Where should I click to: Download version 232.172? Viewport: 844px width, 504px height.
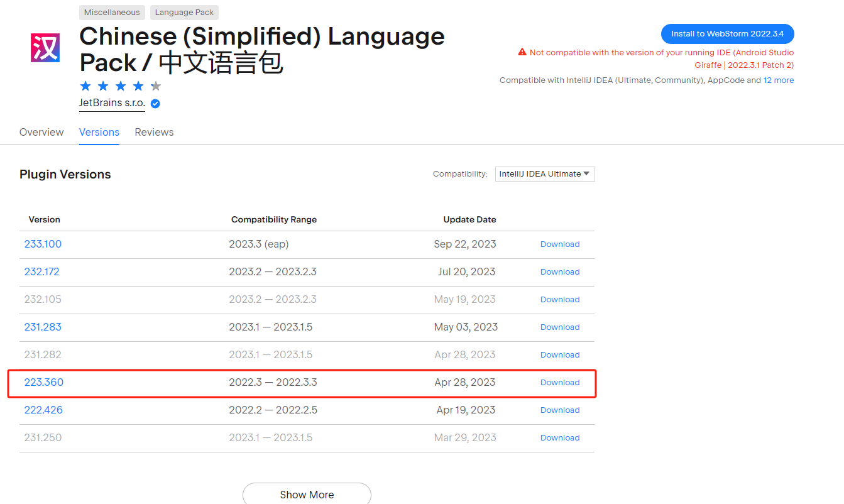point(560,272)
